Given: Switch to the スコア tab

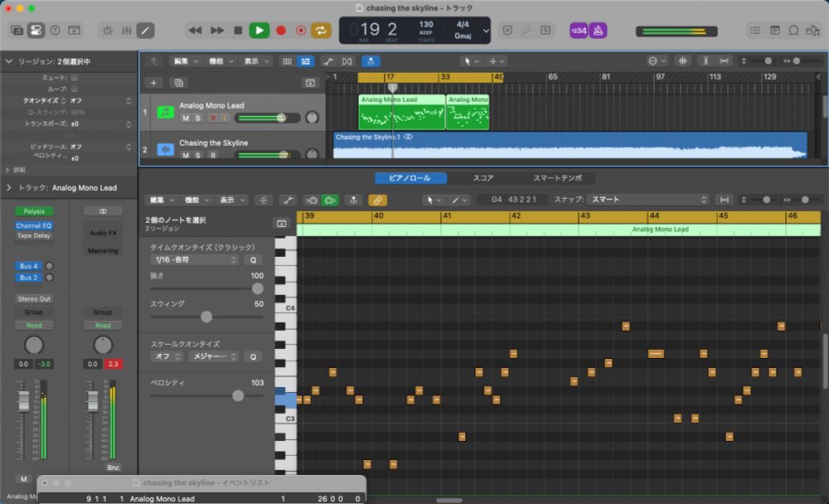Looking at the screenshot, I should point(482,178).
